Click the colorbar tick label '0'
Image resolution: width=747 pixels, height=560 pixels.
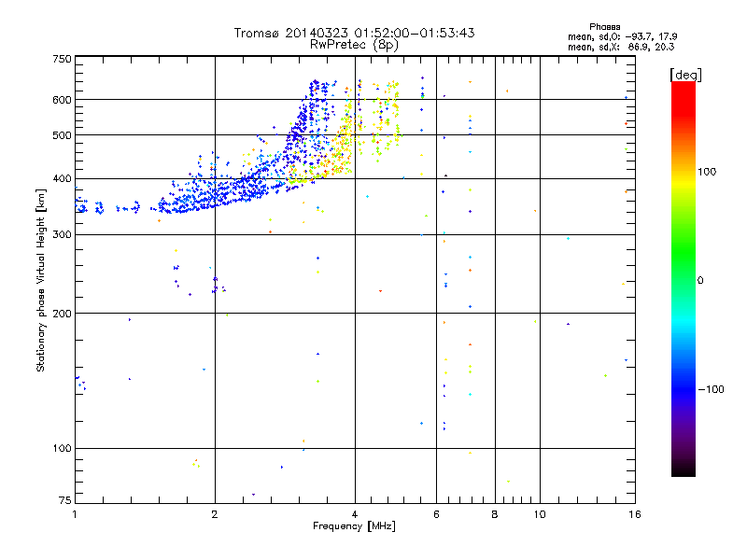700,281
